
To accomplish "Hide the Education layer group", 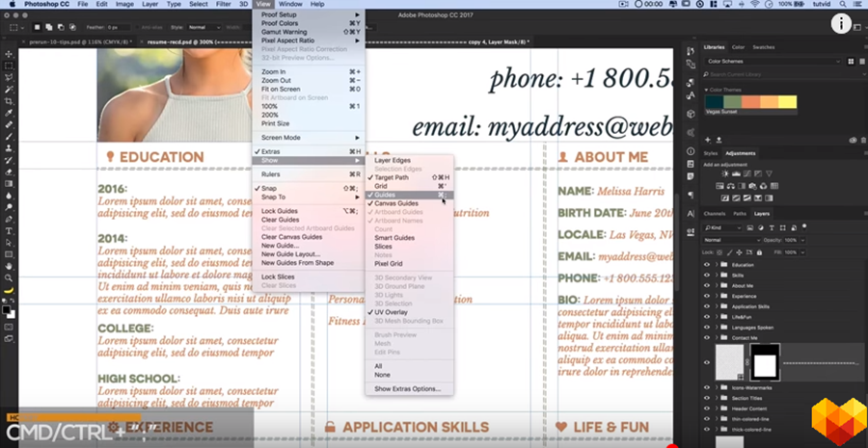I will [x=707, y=264].
